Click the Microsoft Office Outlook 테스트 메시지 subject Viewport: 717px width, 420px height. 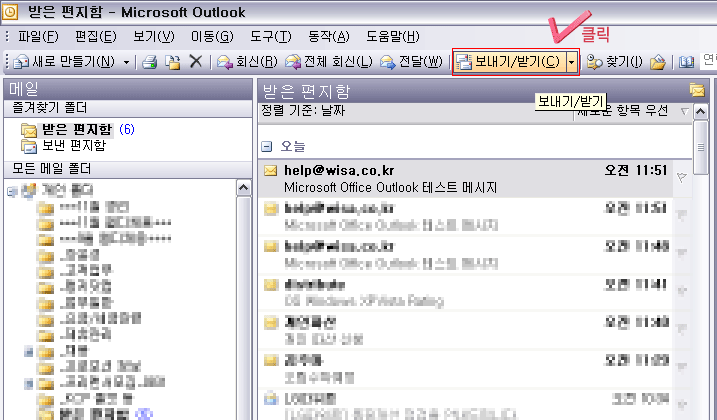(x=391, y=188)
